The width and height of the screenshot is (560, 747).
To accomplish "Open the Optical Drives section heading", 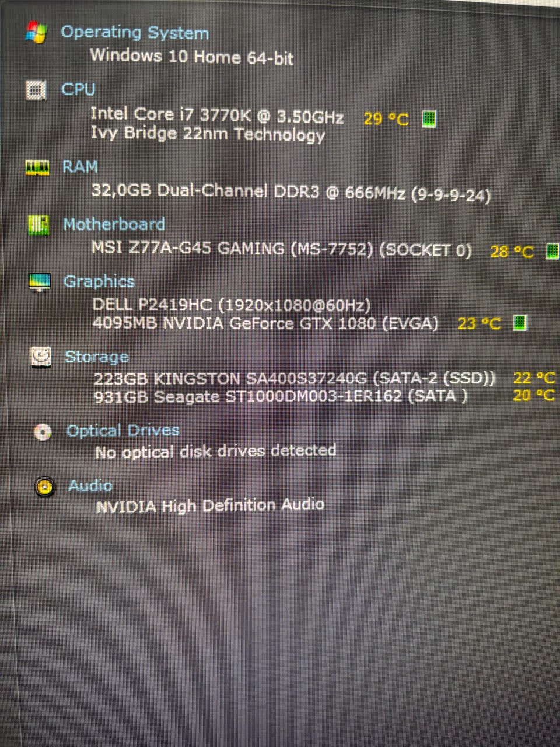I will click(123, 431).
